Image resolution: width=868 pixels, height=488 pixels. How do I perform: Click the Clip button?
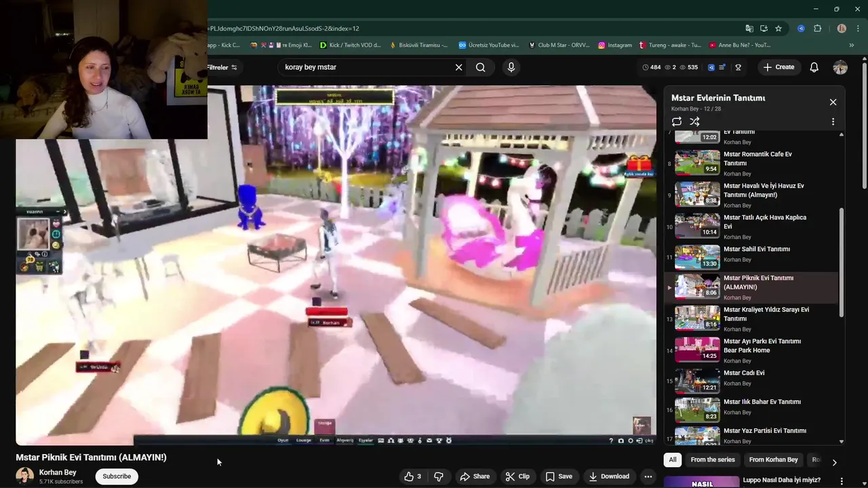pyautogui.click(x=517, y=476)
